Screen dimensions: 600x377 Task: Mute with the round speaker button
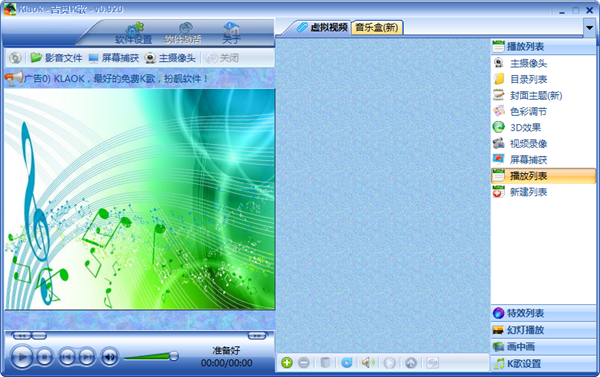click(109, 357)
